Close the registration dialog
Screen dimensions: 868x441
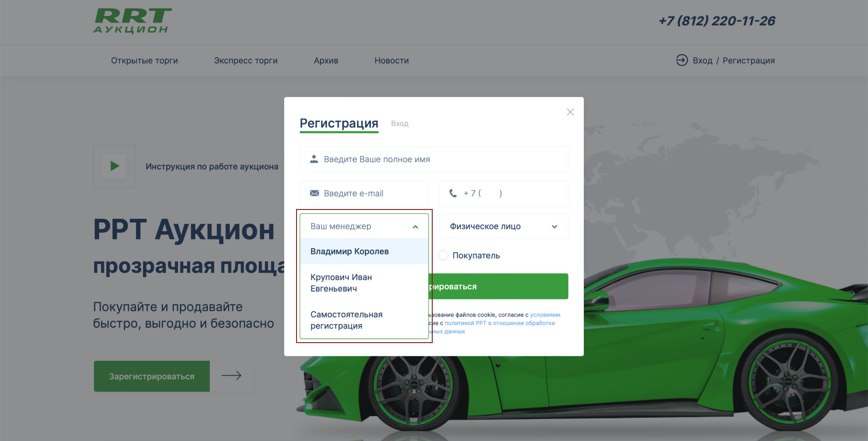coord(570,112)
